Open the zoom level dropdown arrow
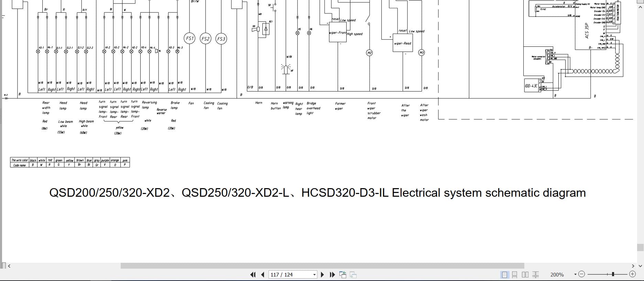This screenshot has height=281, width=644. click(x=575, y=274)
